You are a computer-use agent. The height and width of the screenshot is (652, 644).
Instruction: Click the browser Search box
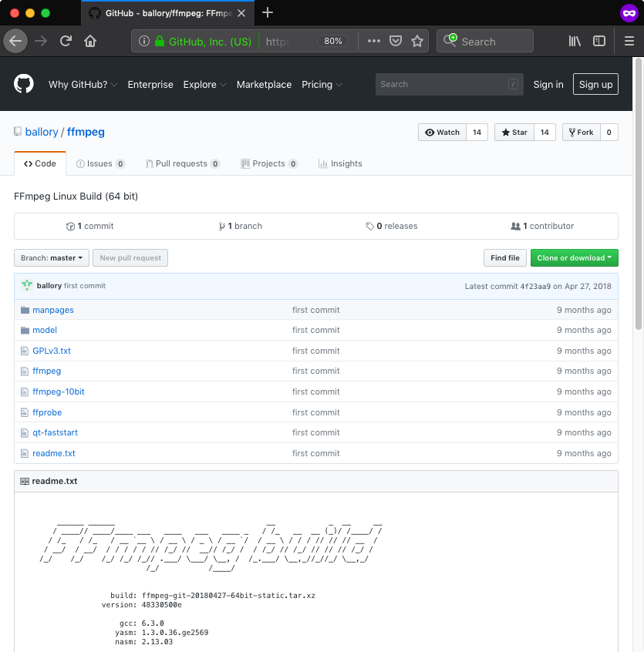pyautogui.click(x=485, y=41)
